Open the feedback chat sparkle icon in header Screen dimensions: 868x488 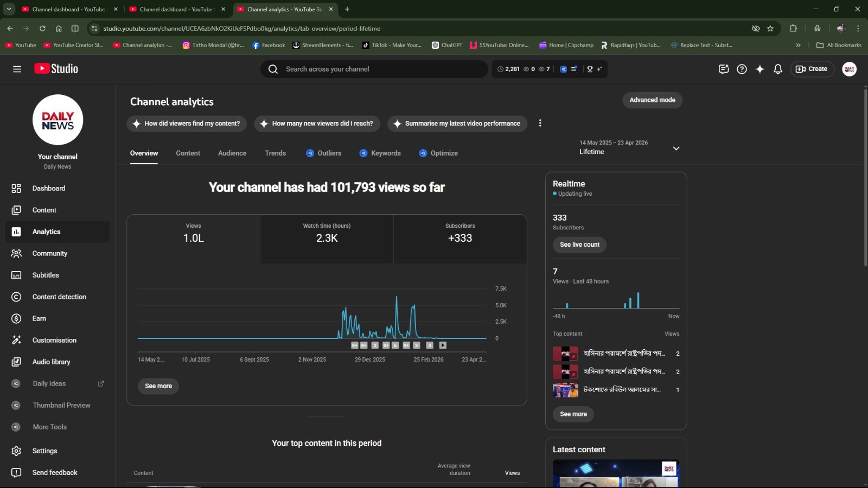(723, 69)
